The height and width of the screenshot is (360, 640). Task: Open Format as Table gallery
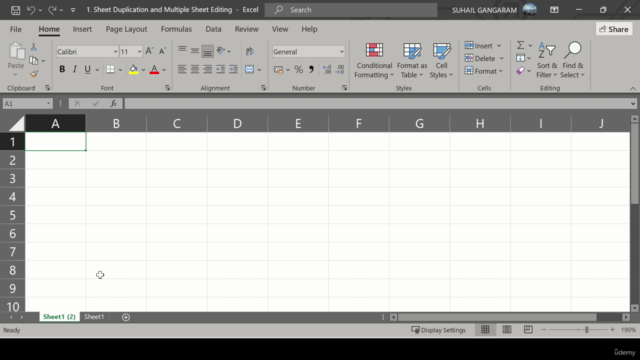[412, 60]
